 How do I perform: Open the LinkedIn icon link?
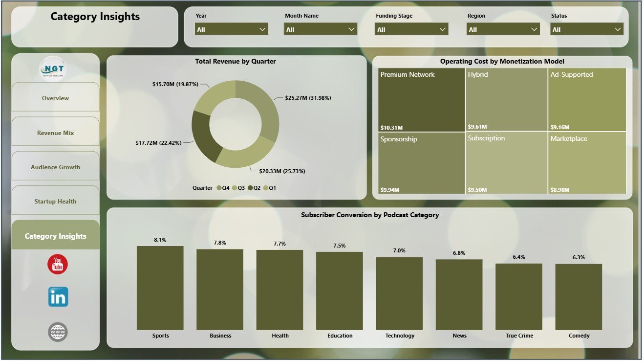(x=58, y=297)
